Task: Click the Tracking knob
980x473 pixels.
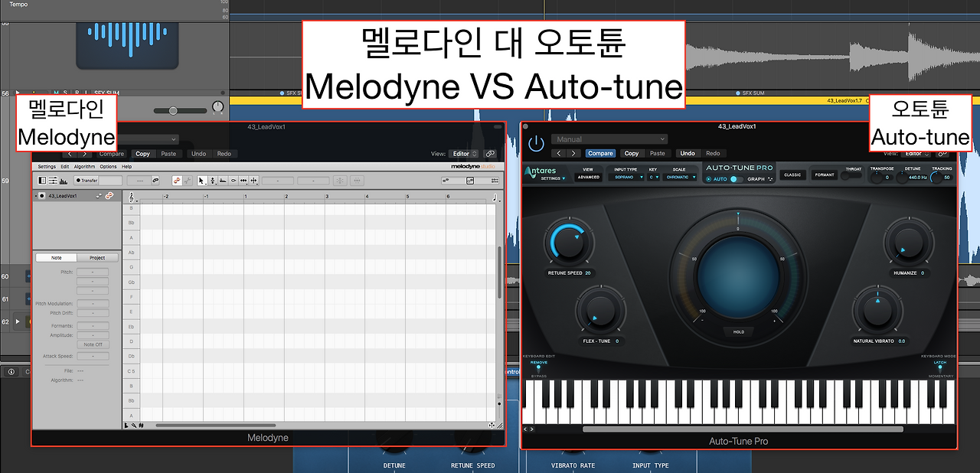Action: point(935,178)
